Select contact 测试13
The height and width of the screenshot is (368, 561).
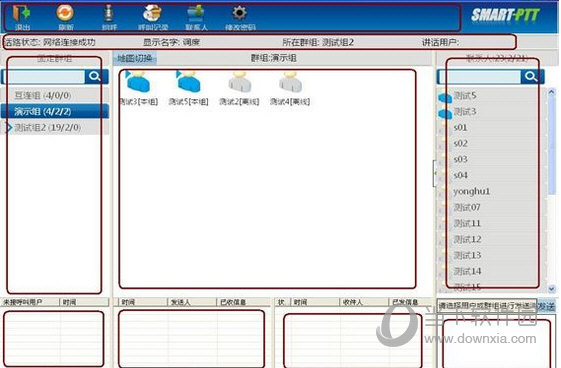click(492, 255)
